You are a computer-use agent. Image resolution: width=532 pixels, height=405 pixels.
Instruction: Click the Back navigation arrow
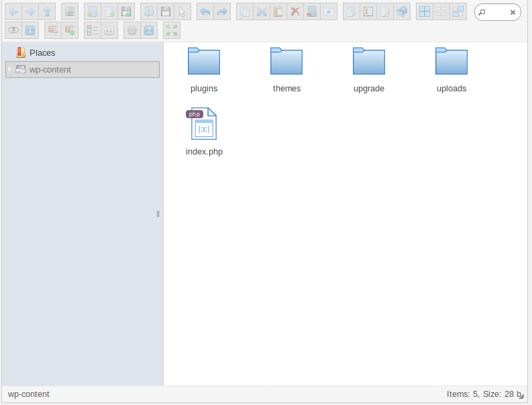[13, 11]
